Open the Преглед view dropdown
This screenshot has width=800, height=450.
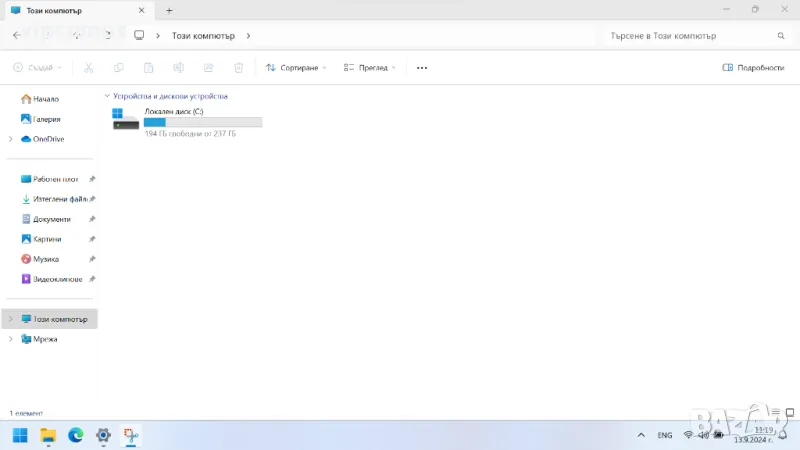tap(369, 67)
